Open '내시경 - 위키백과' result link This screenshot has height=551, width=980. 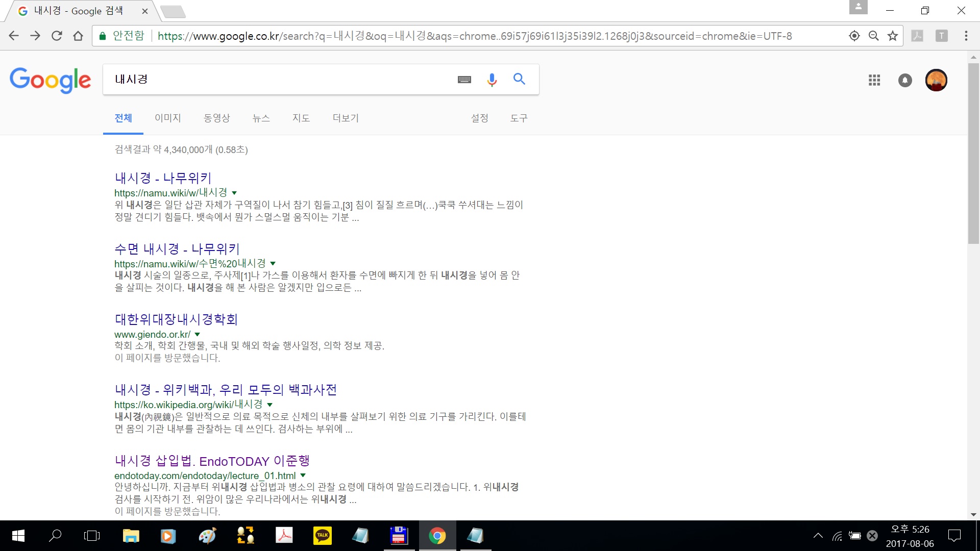coord(226,390)
